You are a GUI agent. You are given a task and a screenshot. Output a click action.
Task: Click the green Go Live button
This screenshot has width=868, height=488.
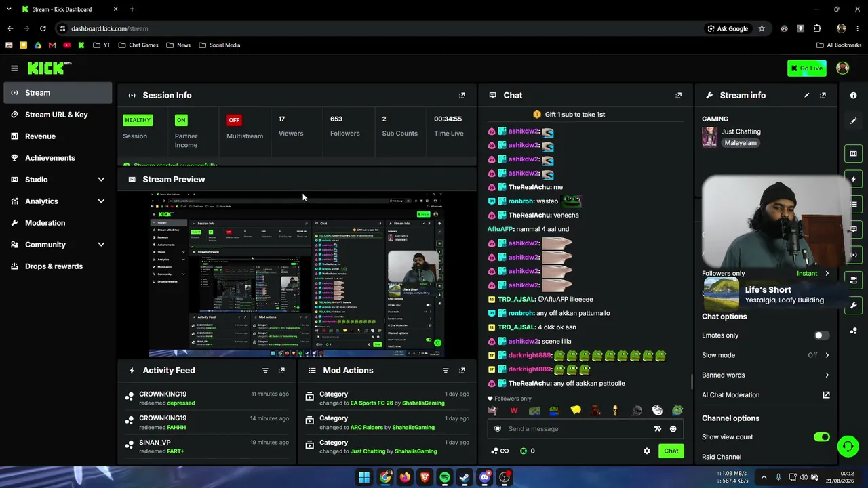click(806, 68)
